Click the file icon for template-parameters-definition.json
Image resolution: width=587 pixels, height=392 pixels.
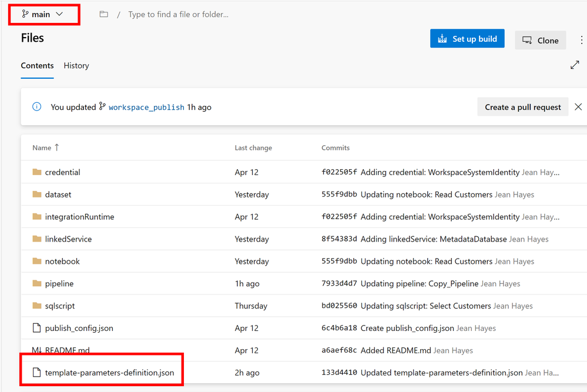[x=36, y=373]
